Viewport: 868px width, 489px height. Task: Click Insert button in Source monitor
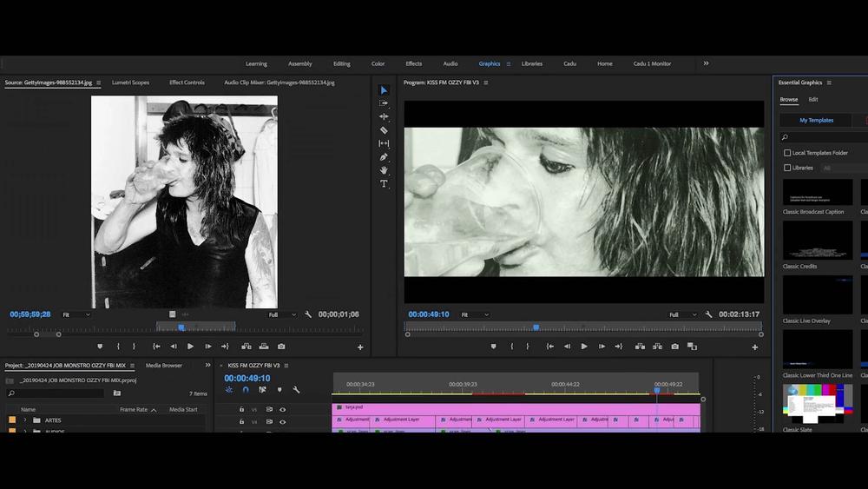(247, 347)
